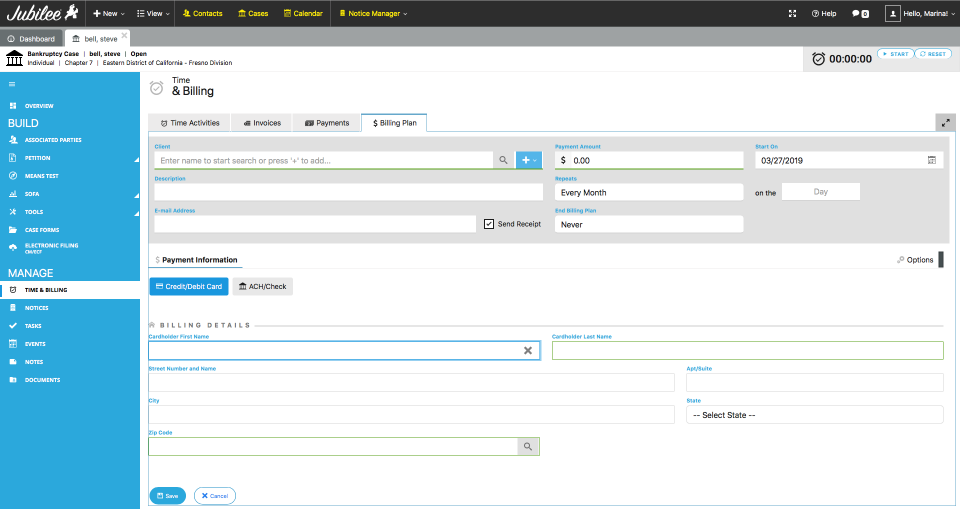Screen dimensions: 960x509
Task: Click Options link
Action: 920,260
